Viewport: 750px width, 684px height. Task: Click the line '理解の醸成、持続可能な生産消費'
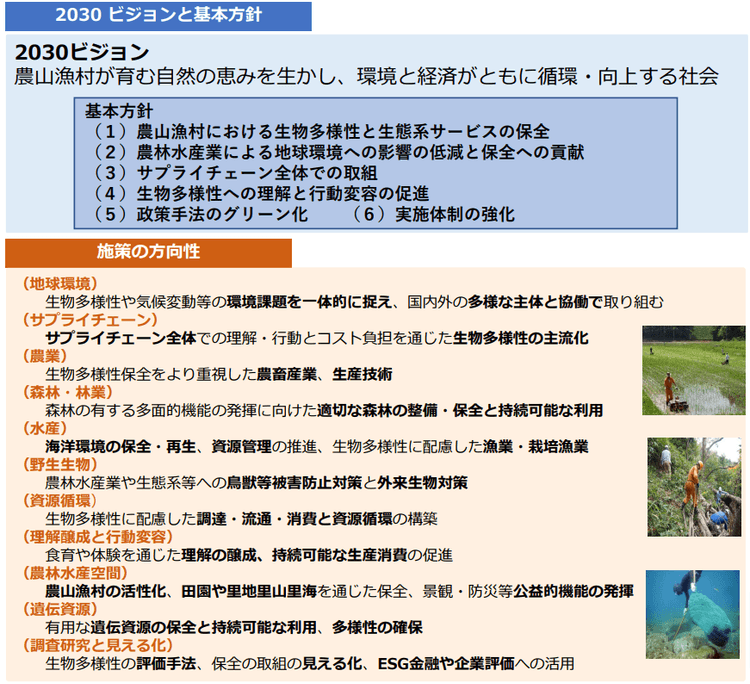[x=249, y=555]
